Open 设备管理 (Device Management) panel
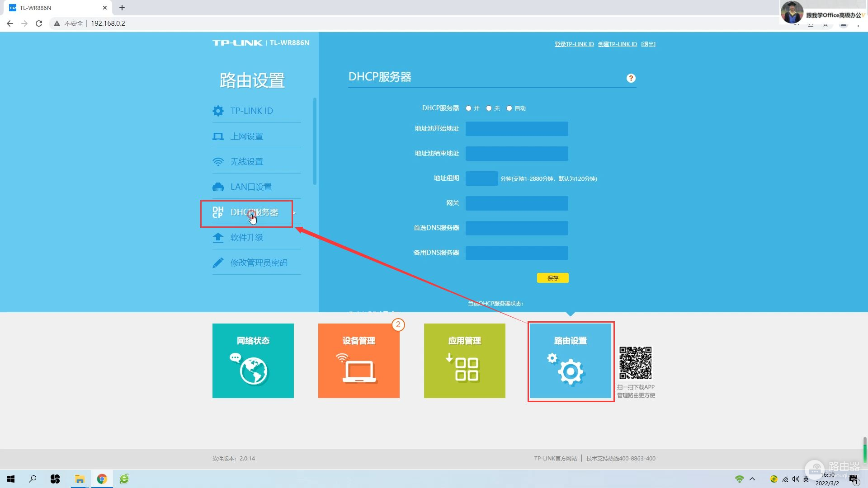Viewport: 868px width, 488px height. (359, 361)
